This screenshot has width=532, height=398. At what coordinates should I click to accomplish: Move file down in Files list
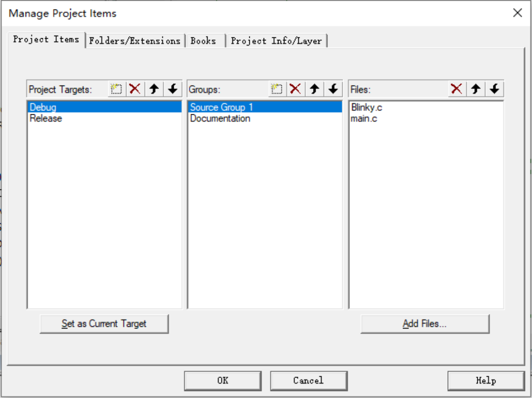[x=494, y=90]
